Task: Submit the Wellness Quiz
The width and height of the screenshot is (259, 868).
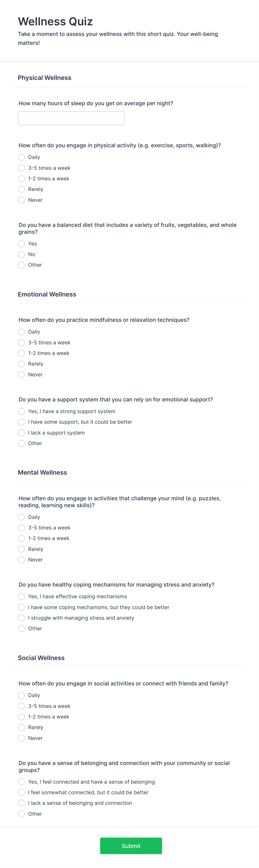Action: tap(131, 846)
